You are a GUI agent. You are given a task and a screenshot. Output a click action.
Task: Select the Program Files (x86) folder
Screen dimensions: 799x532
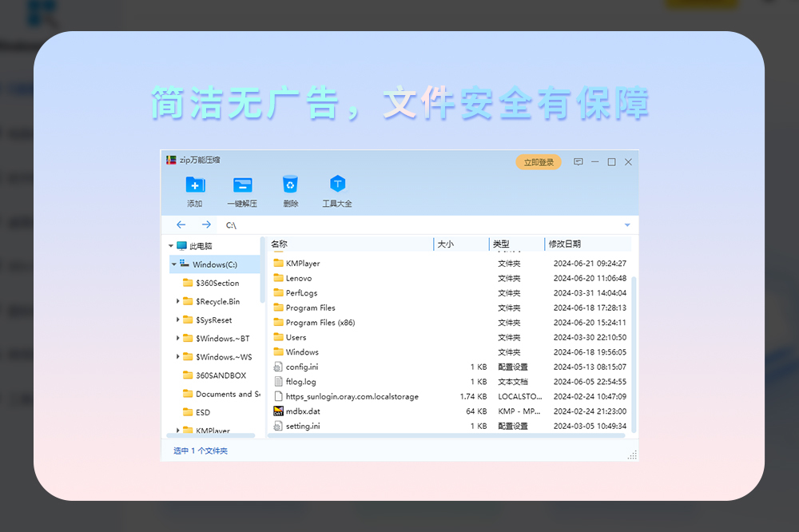click(x=320, y=323)
